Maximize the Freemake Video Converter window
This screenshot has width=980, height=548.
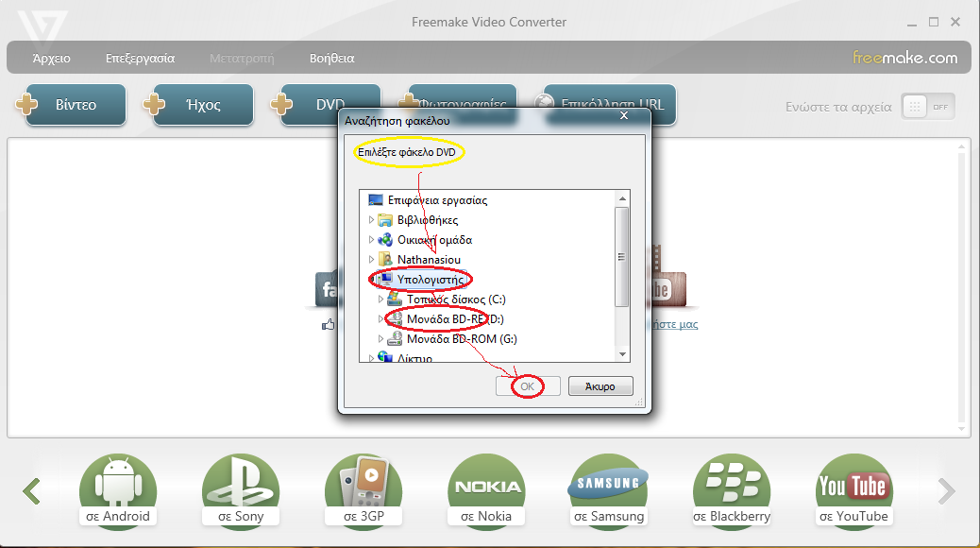pyautogui.click(x=934, y=22)
